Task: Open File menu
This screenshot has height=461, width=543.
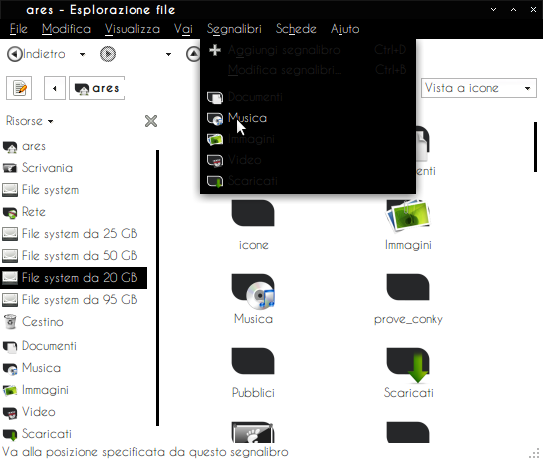Action: [x=18, y=29]
